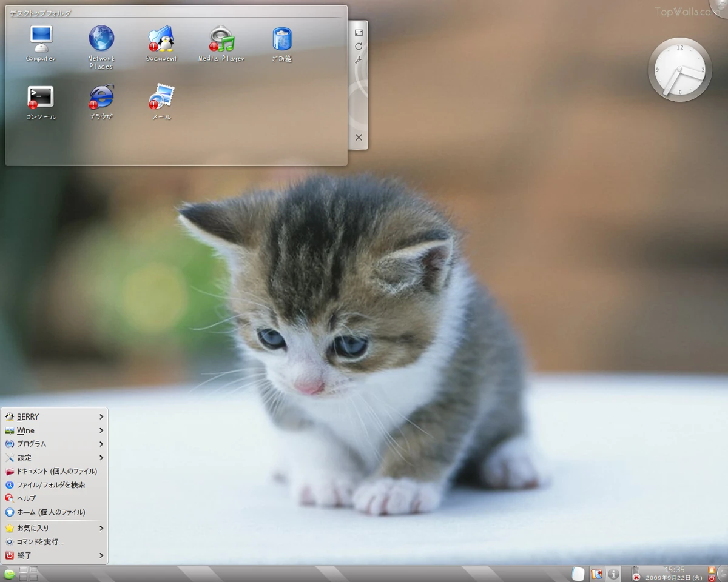Screen dimensions: 728x582
Task: Click the folder widget rotate icon
Action: (x=359, y=46)
